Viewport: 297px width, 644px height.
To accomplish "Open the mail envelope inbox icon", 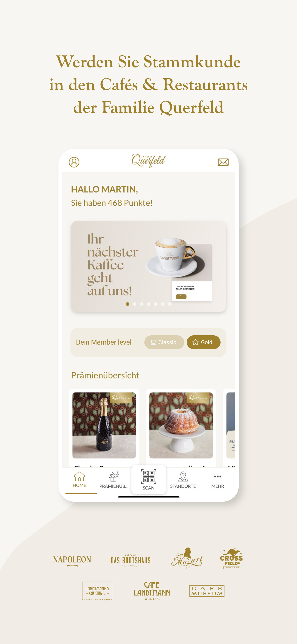I will 223,162.
